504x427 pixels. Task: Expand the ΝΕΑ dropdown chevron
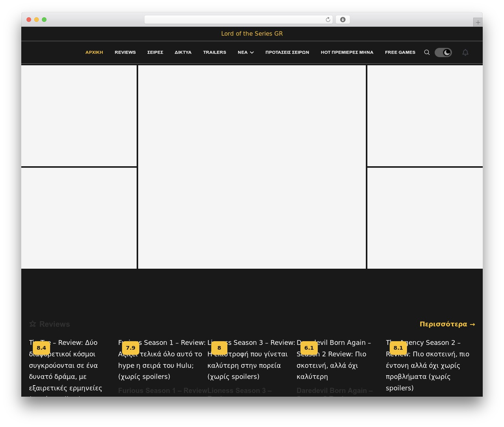tap(252, 52)
